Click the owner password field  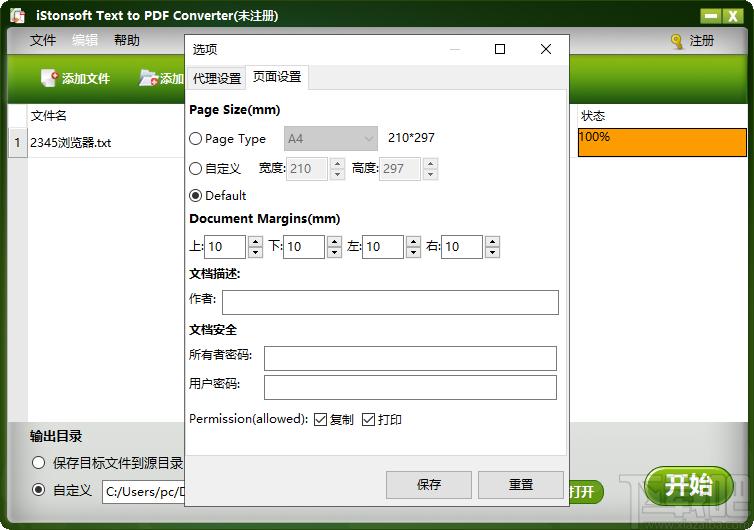tap(410, 358)
